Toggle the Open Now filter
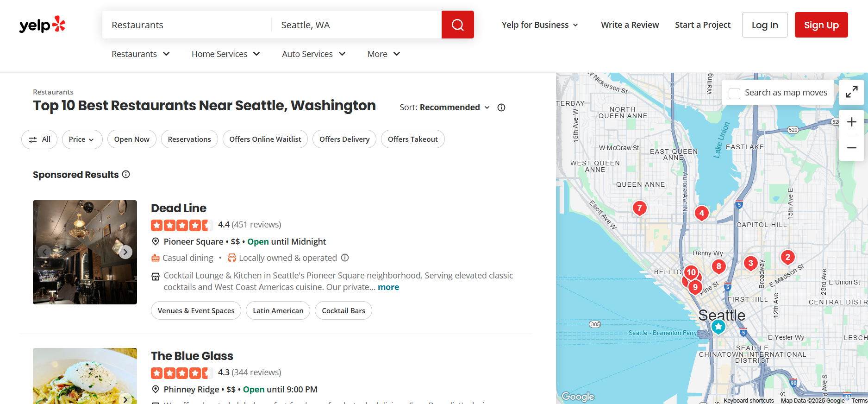 131,139
